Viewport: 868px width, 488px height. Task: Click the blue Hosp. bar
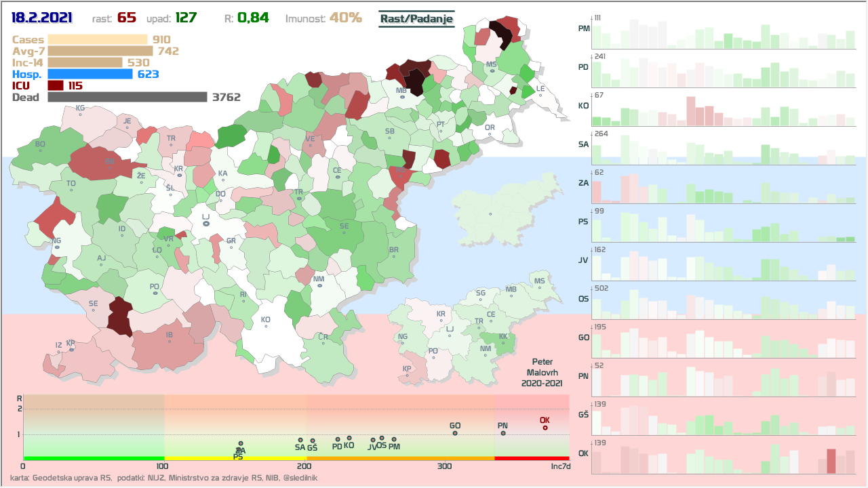[x=90, y=74]
